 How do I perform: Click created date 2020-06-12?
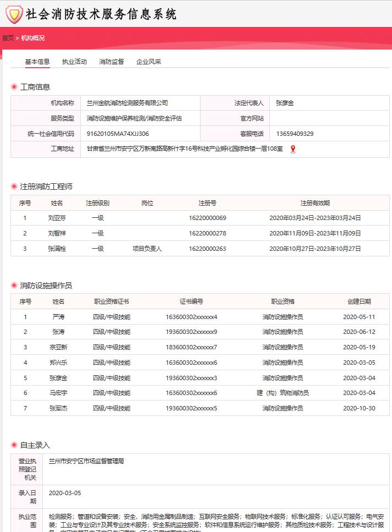point(359,332)
